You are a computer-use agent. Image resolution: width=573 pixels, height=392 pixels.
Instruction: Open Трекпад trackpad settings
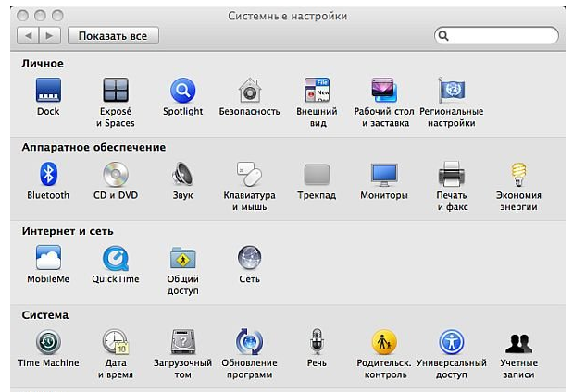click(317, 174)
